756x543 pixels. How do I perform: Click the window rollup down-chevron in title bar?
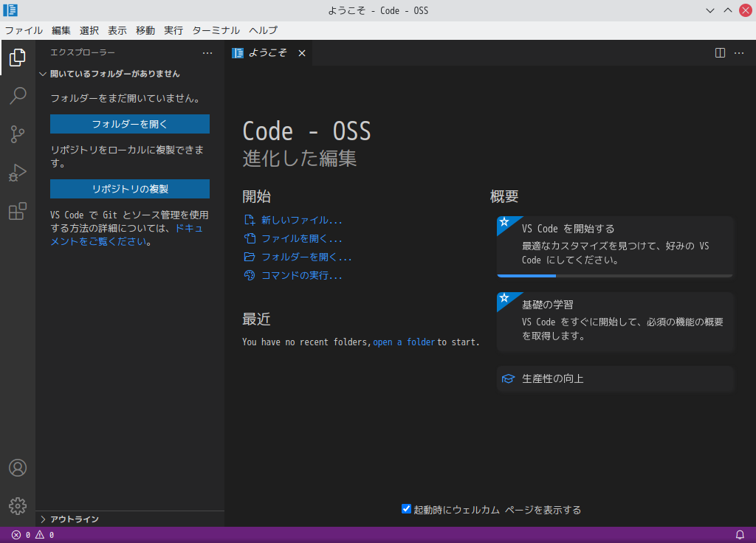pyautogui.click(x=709, y=10)
